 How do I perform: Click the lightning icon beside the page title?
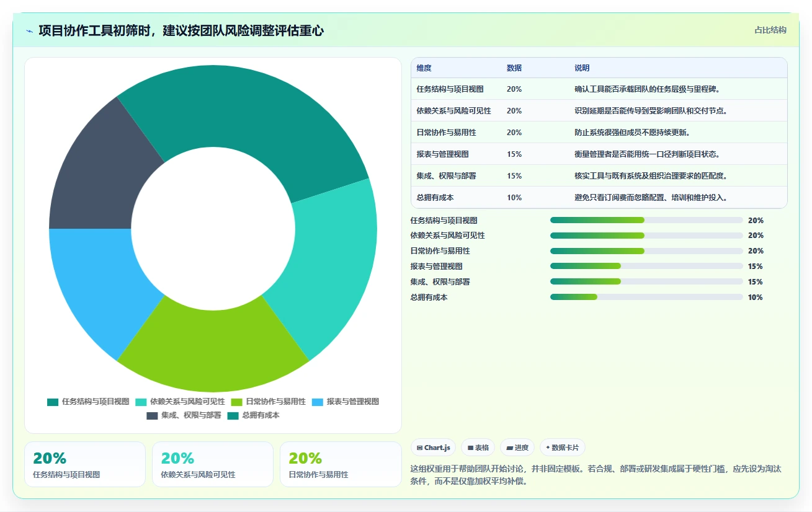[x=30, y=31]
